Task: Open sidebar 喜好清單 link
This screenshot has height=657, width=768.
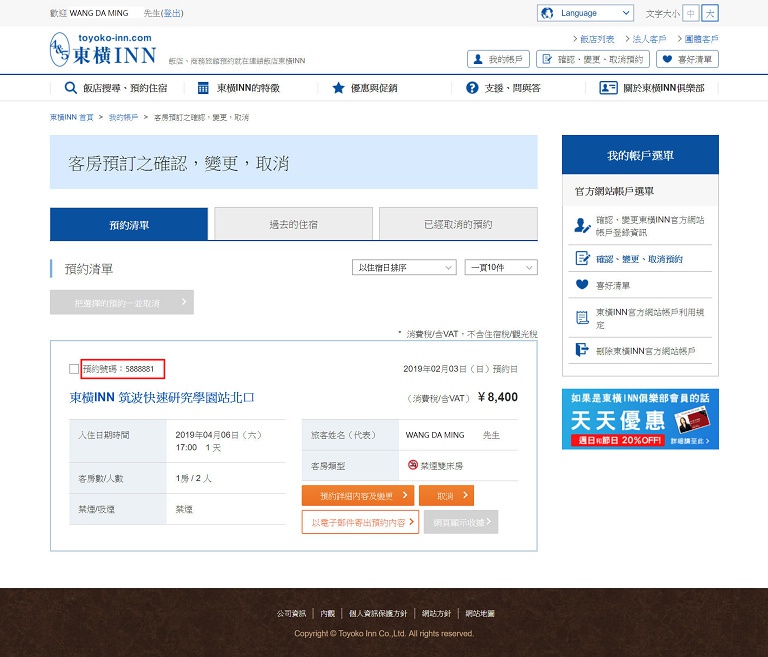Action: tap(613, 286)
